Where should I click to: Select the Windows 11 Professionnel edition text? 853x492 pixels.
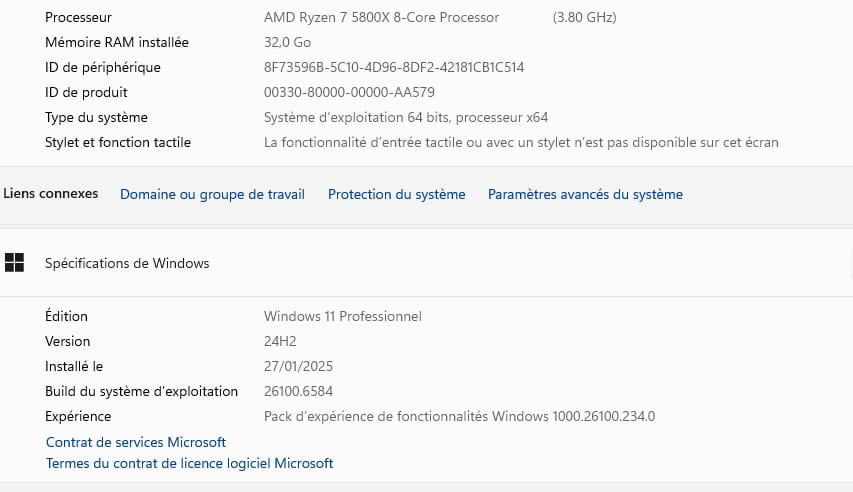pos(343,316)
